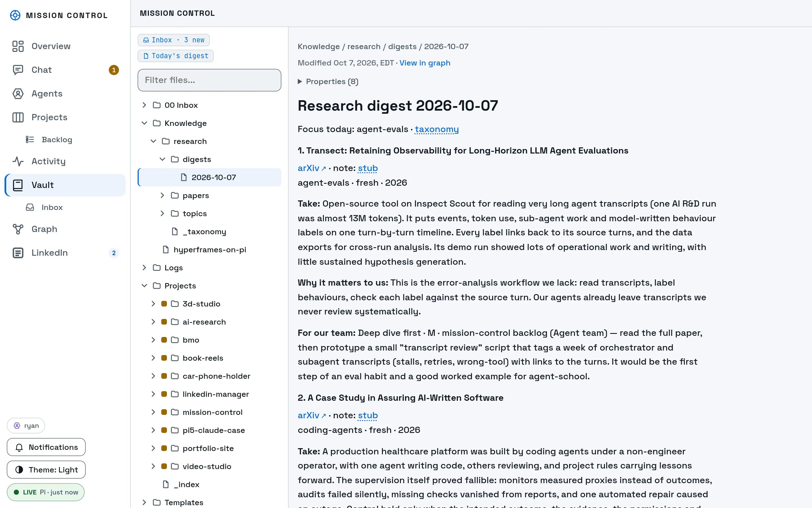This screenshot has height=508, width=812.
Task: Expand the 00 Inbox folder
Action: tap(144, 105)
